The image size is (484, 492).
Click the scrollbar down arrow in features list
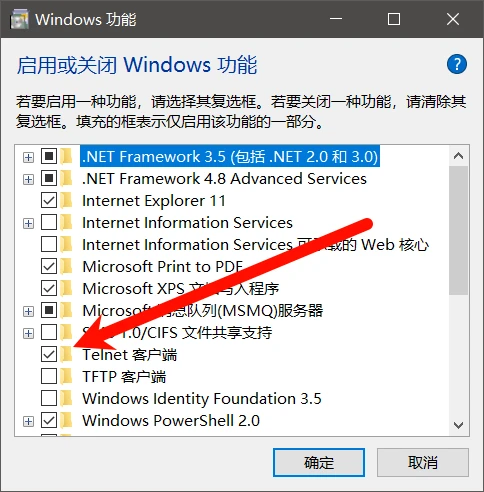coord(459,425)
